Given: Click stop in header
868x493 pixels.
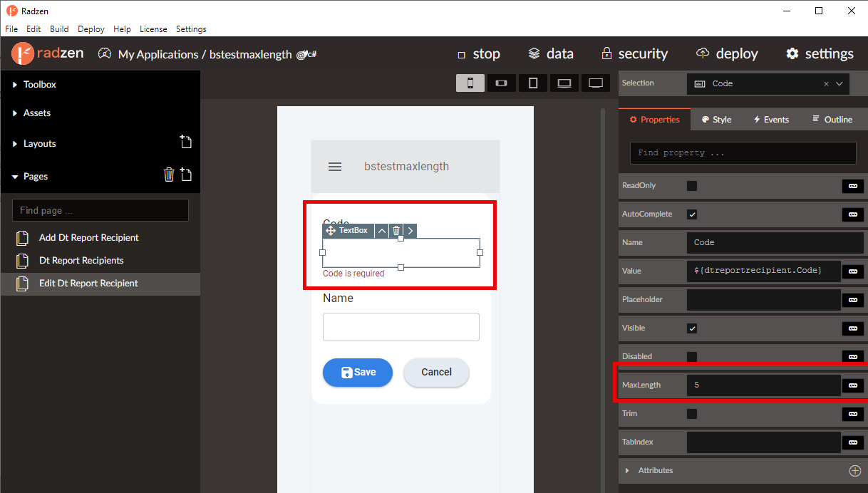Looking at the screenshot, I should click(479, 54).
